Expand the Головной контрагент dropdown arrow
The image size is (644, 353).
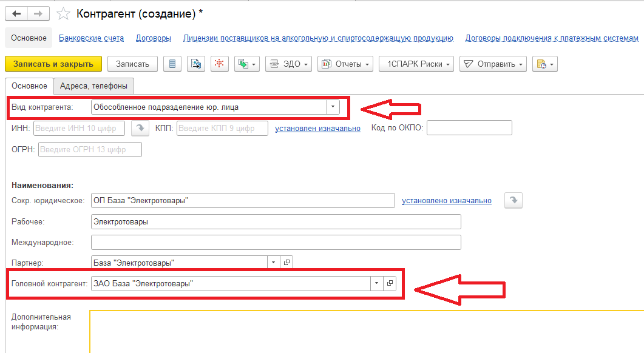click(x=377, y=283)
